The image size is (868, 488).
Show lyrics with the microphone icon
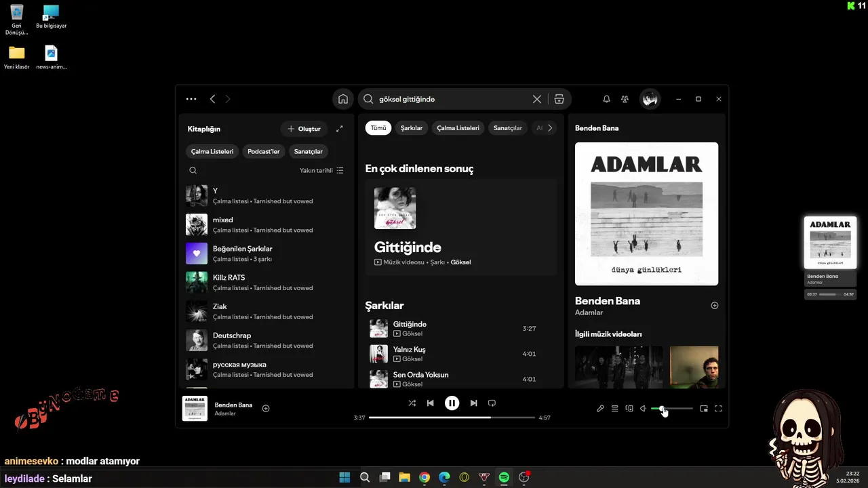(600, 409)
